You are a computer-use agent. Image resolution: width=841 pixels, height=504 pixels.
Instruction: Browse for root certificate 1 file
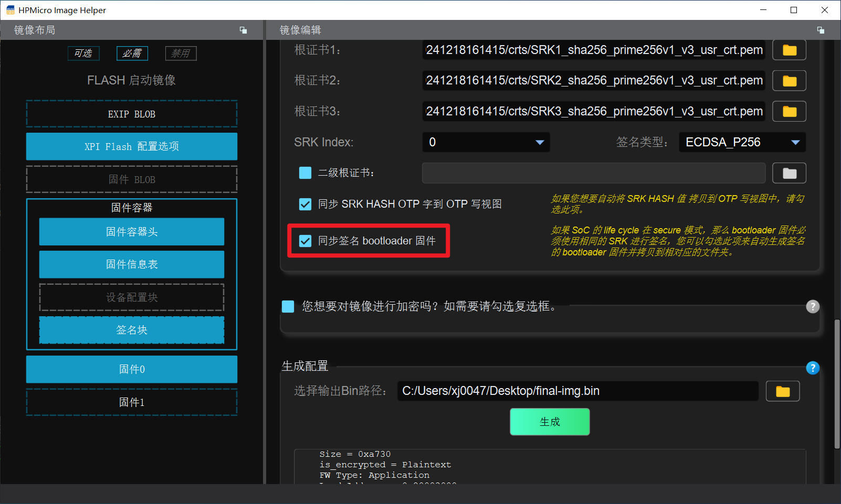tap(789, 50)
